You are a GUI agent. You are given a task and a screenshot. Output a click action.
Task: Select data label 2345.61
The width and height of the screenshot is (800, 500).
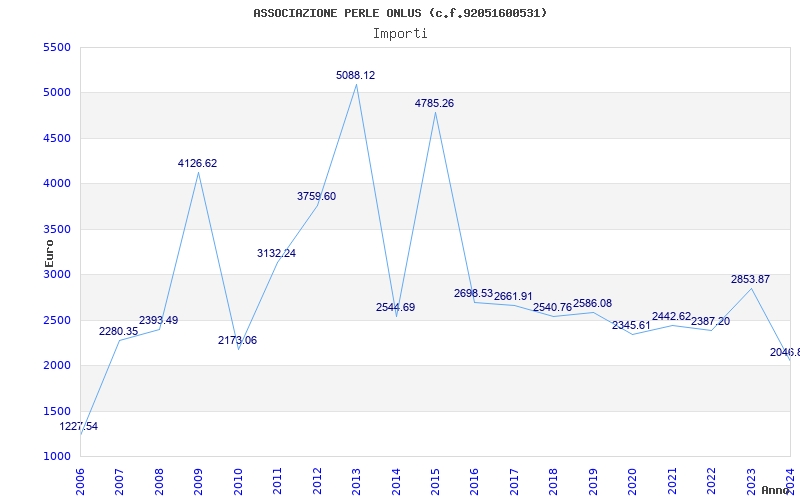[x=632, y=326]
